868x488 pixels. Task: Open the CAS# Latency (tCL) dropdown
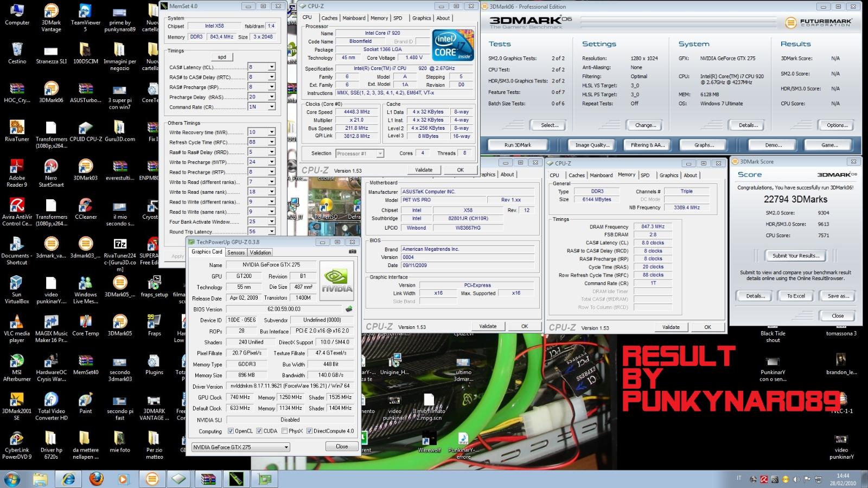click(272, 67)
